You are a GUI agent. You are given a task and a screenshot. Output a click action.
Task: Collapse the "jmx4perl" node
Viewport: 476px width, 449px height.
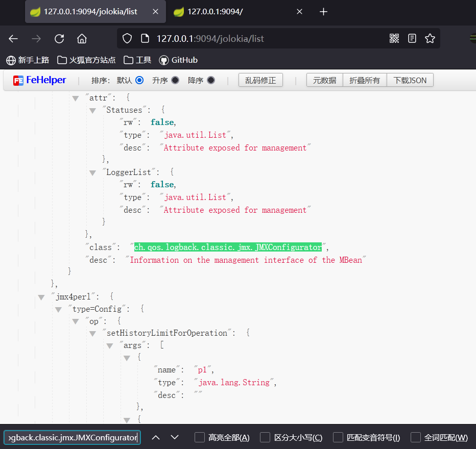(41, 297)
